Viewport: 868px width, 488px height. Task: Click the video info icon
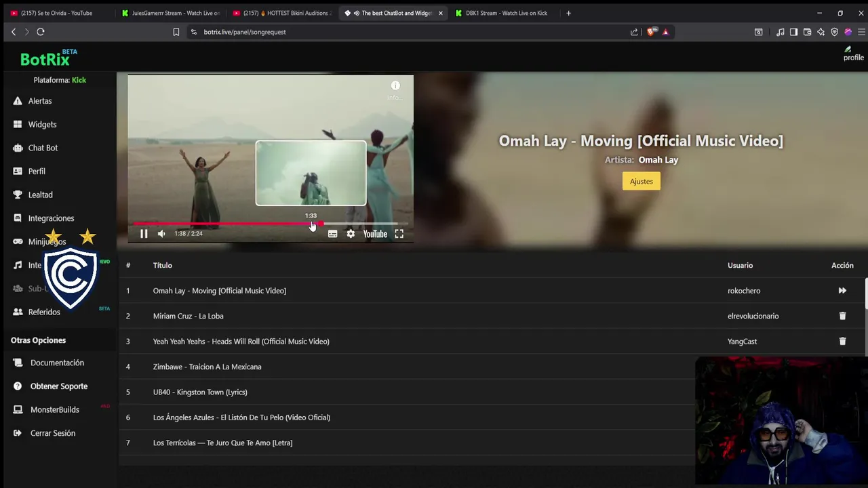[x=395, y=85]
